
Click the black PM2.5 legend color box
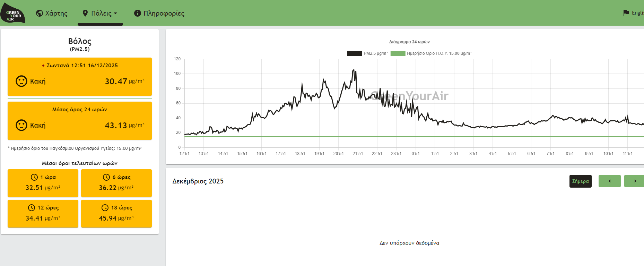click(355, 53)
